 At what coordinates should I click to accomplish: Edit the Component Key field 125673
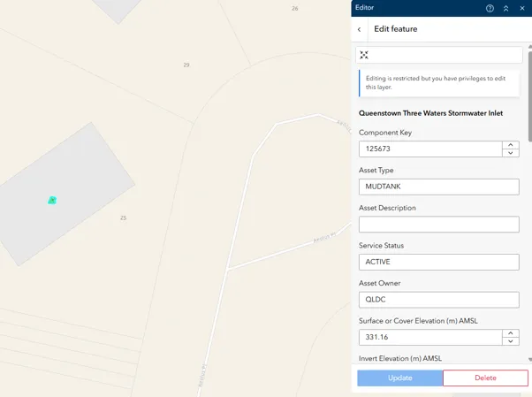click(x=430, y=149)
